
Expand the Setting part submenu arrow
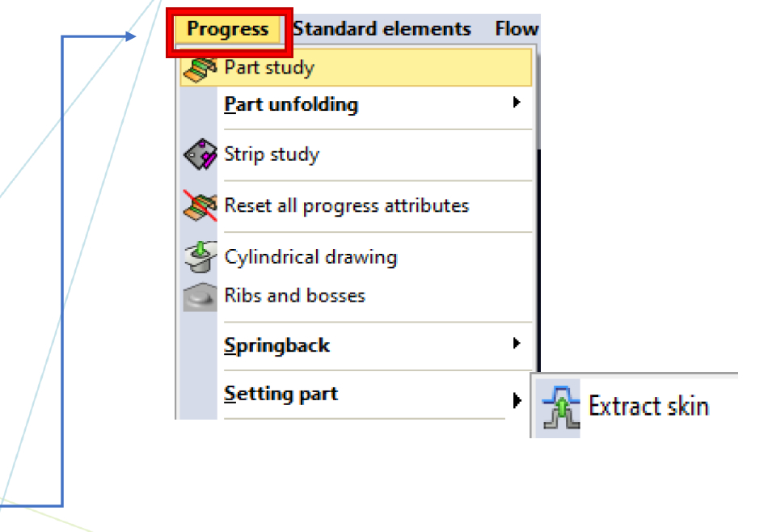coord(517,400)
